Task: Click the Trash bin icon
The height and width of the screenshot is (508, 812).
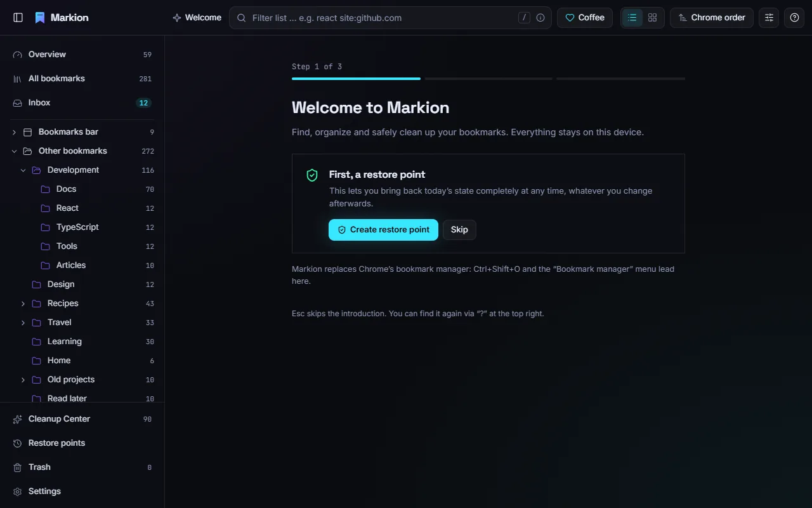Action: tap(17, 467)
